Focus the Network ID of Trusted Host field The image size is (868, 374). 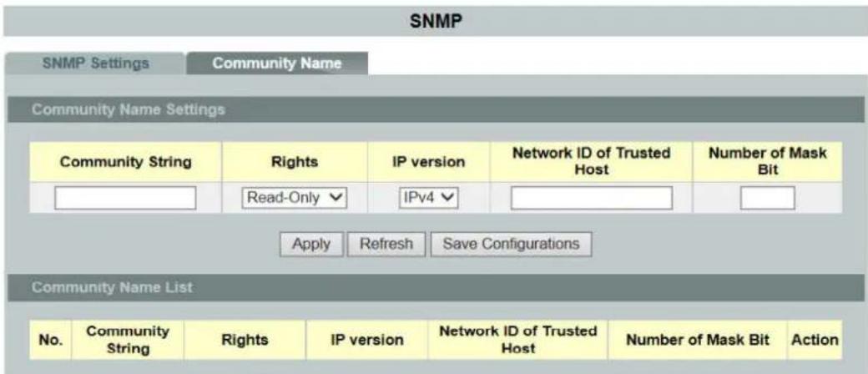click(x=591, y=198)
